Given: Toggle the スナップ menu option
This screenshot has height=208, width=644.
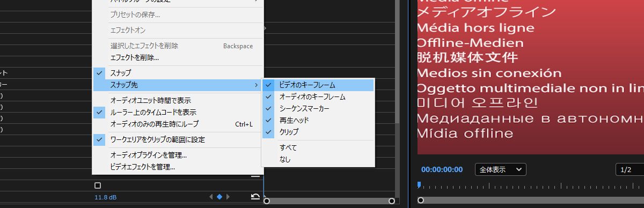Looking at the screenshot, I should tap(178, 72).
